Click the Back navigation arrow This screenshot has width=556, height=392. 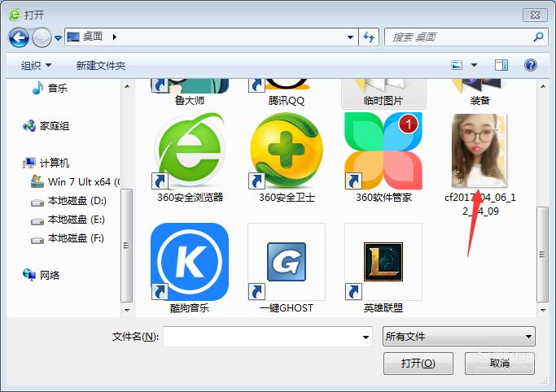pos(19,37)
